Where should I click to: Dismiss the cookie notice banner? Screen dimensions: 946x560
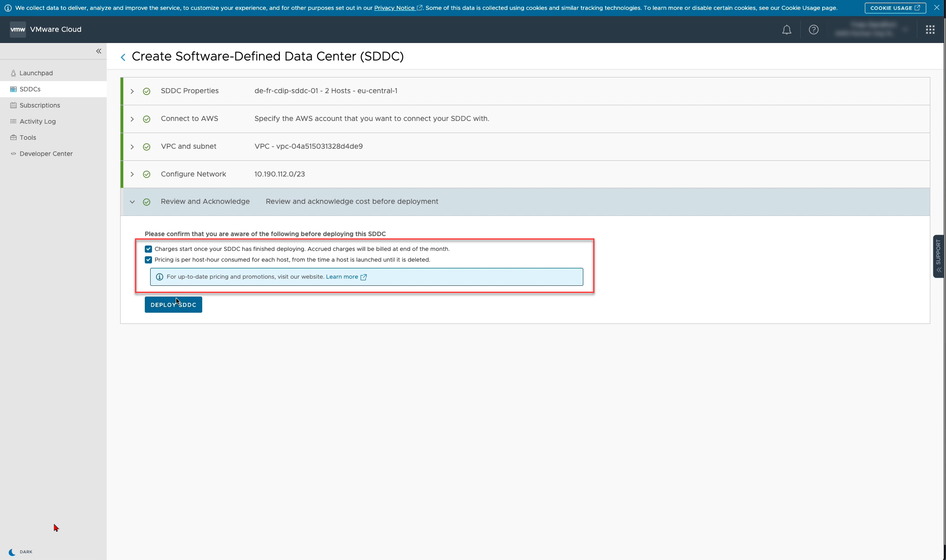pos(937,8)
